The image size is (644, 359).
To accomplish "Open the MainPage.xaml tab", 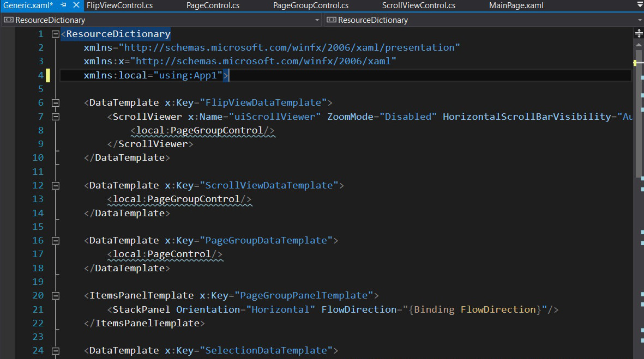I will click(516, 5).
